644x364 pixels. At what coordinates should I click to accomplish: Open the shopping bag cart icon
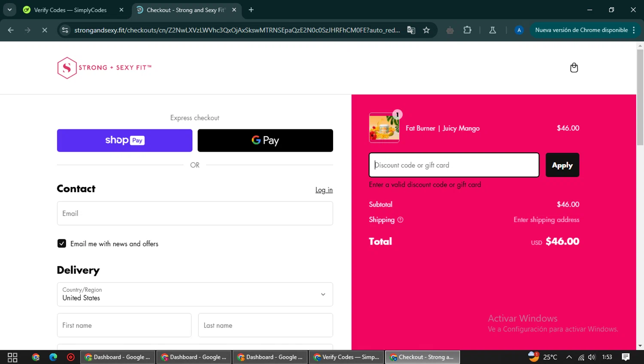pyautogui.click(x=574, y=67)
